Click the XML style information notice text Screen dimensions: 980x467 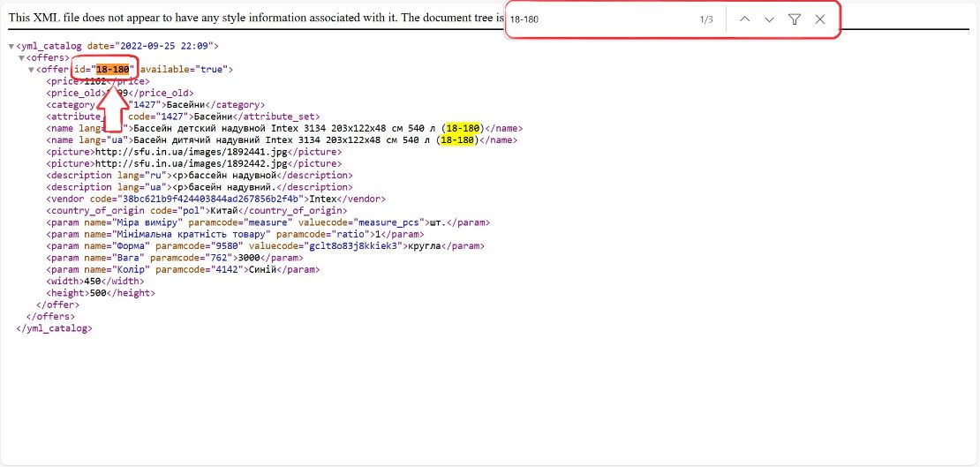pyautogui.click(x=256, y=18)
